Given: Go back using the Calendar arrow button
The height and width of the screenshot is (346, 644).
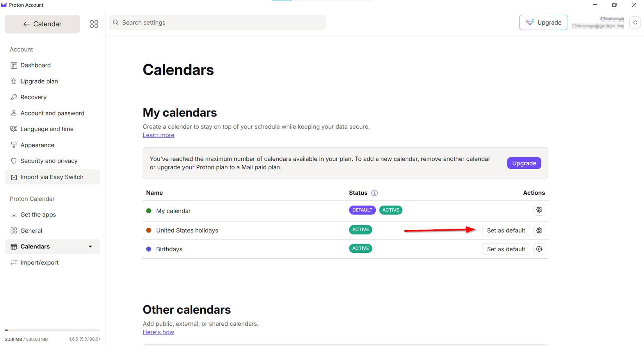Looking at the screenshot, I should pyautogui.click(x=26, y=24).
